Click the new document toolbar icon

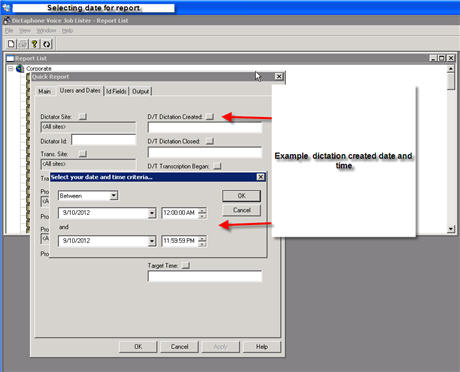pyautogui.click(x=11, y=44)
